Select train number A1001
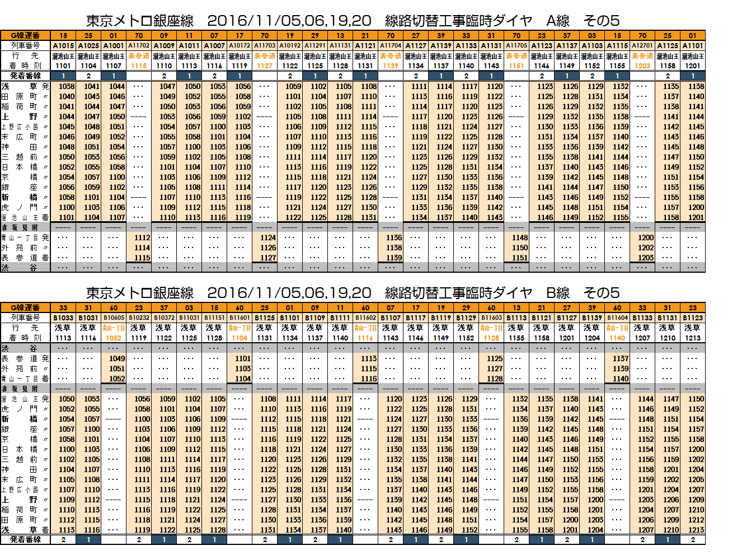Viewport: 756px width, 555px height. [x=114, y=45]
